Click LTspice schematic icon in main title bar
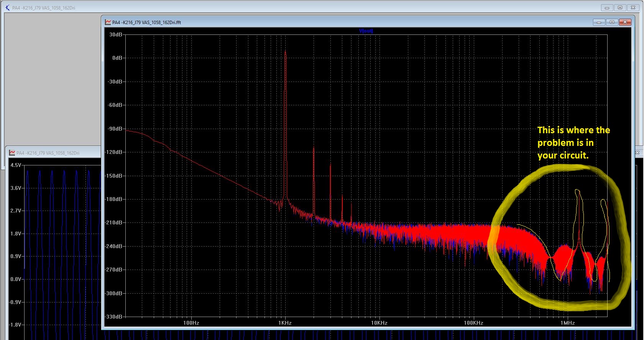Screen dimensions: 644x340 (x=8, y=8)
